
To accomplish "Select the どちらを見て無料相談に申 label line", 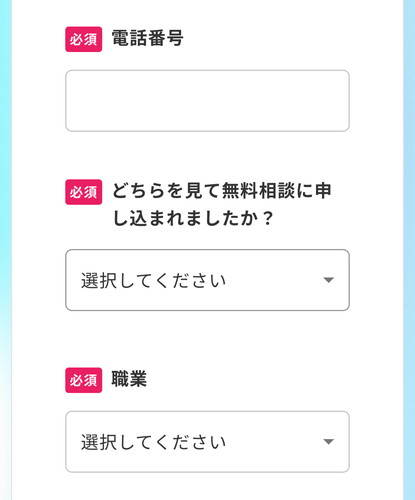I will pyautogui.click(x=222, y=191).
